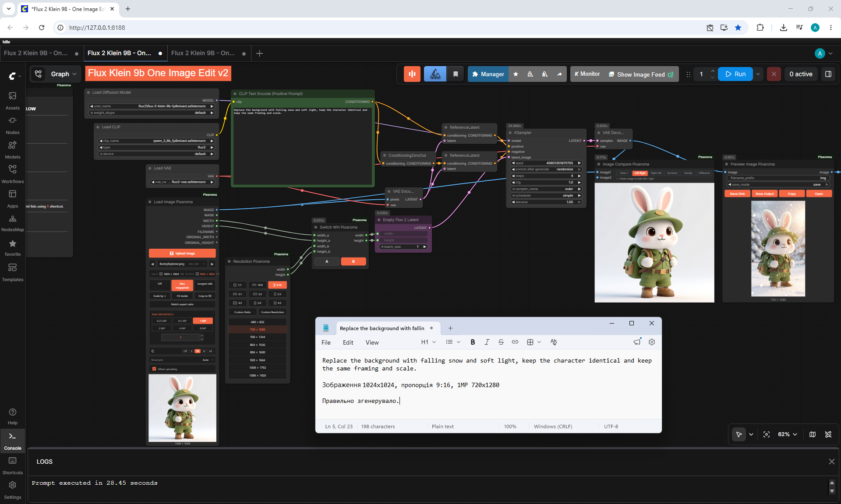
Task: Apply strikethrough formatting in Notepad
Action: coord(501,342)
